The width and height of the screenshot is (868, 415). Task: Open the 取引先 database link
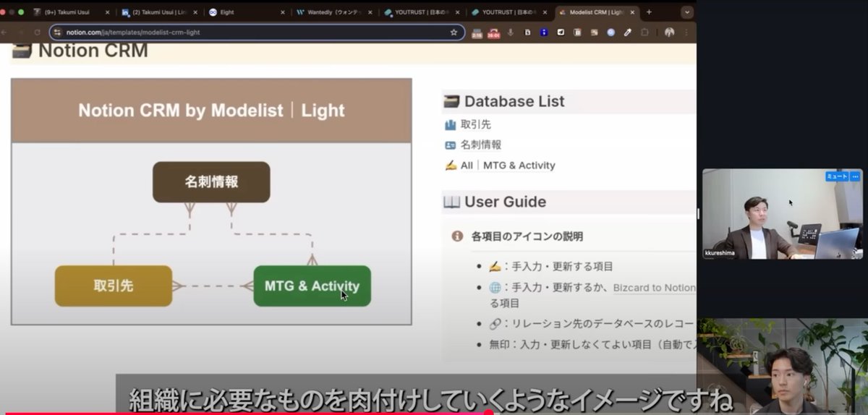(476, 124)
